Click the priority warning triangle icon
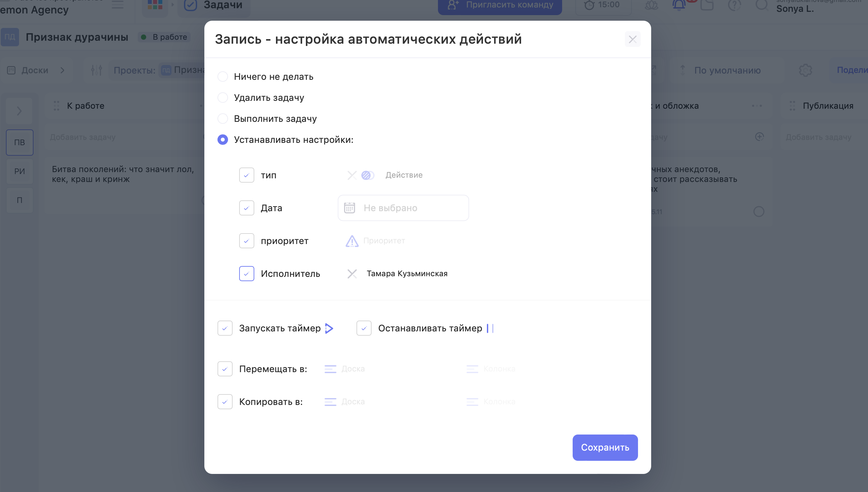Screen dimensions: 868x492 (x=352, y=241)
